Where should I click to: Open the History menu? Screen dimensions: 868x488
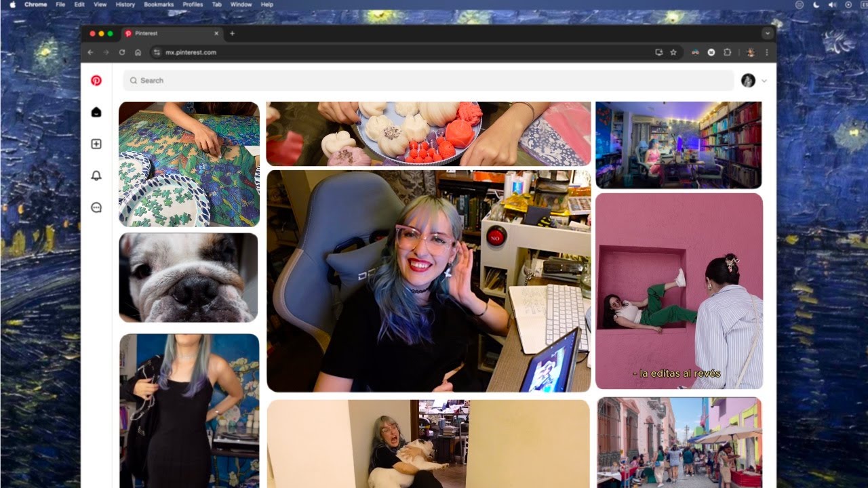click(125, 4)
